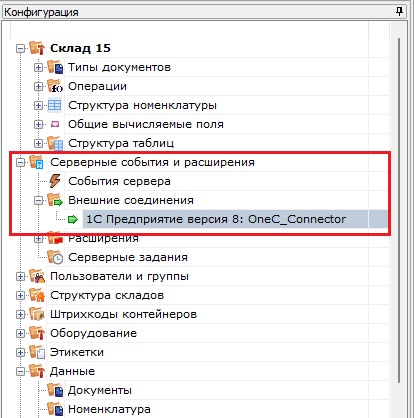Expand the Оборудование node
The width and height of the screenshot is (414, 418).
pyautogui.click(x=20, y=333)
